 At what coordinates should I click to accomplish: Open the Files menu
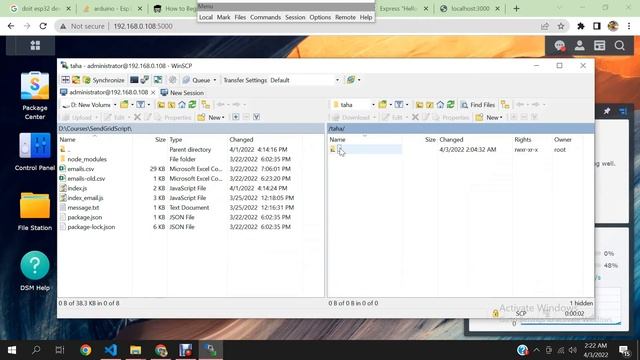[240, 17]
